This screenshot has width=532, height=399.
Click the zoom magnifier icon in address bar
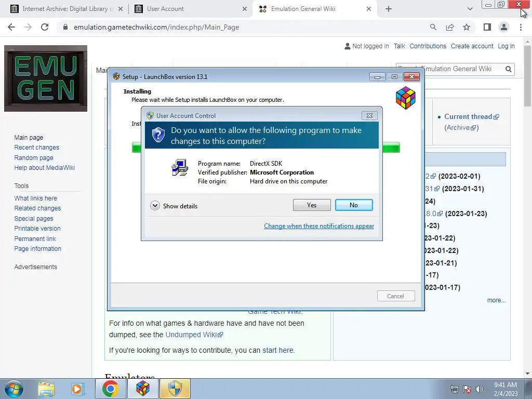pos(433,27)
